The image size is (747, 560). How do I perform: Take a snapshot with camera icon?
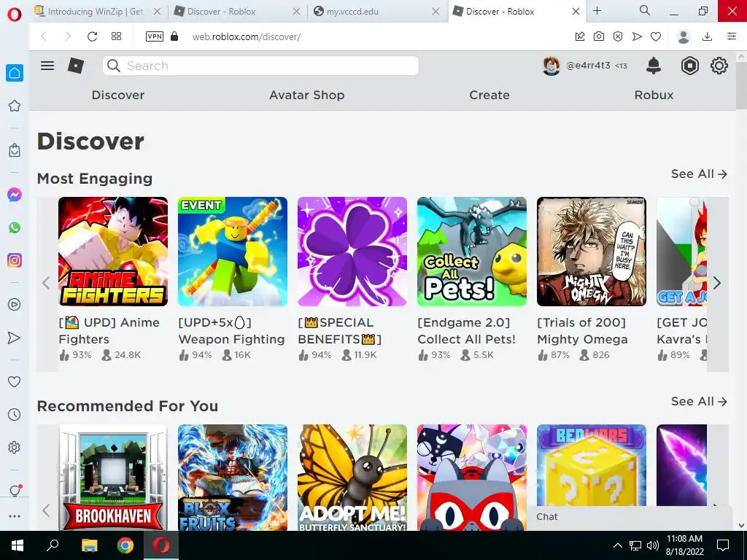599,36
